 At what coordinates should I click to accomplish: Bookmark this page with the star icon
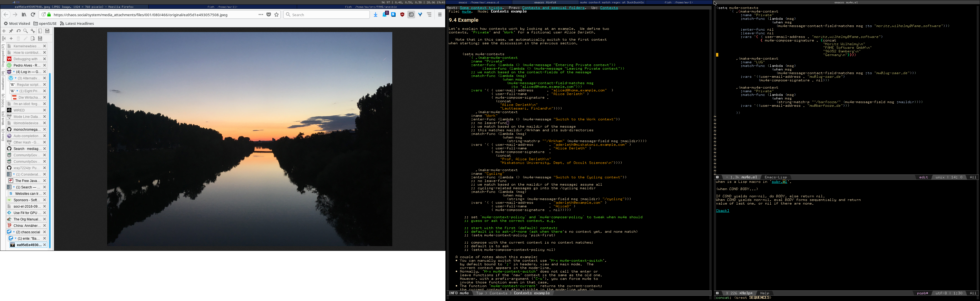276,14
